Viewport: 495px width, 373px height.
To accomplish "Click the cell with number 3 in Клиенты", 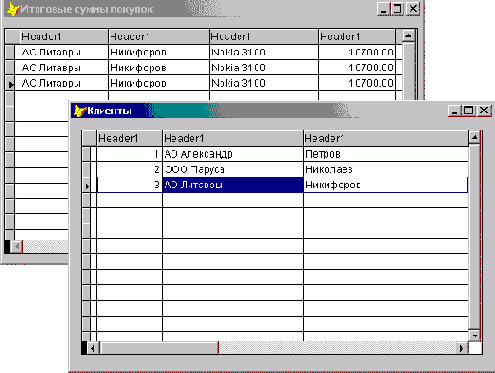I will (x=129, y=185).
